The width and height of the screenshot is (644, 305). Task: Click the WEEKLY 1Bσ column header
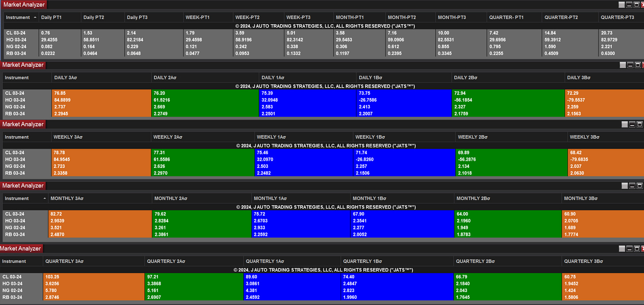coord(404,137)
